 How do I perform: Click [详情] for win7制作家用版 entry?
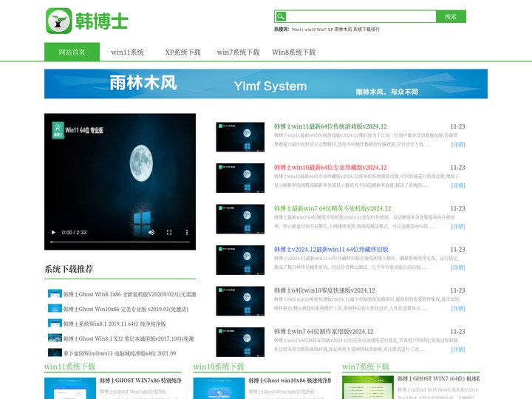(458, 349)
